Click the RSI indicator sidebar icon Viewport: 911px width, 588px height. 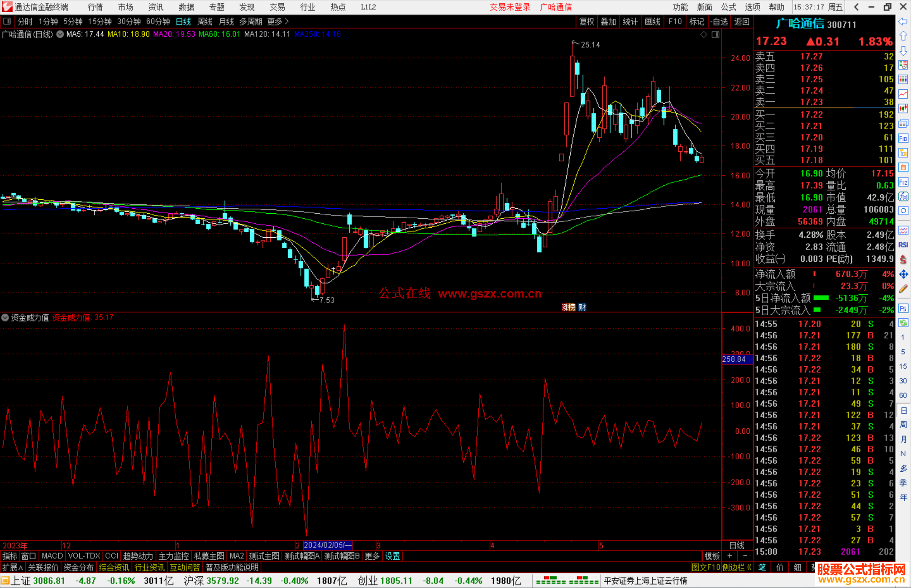903,245
